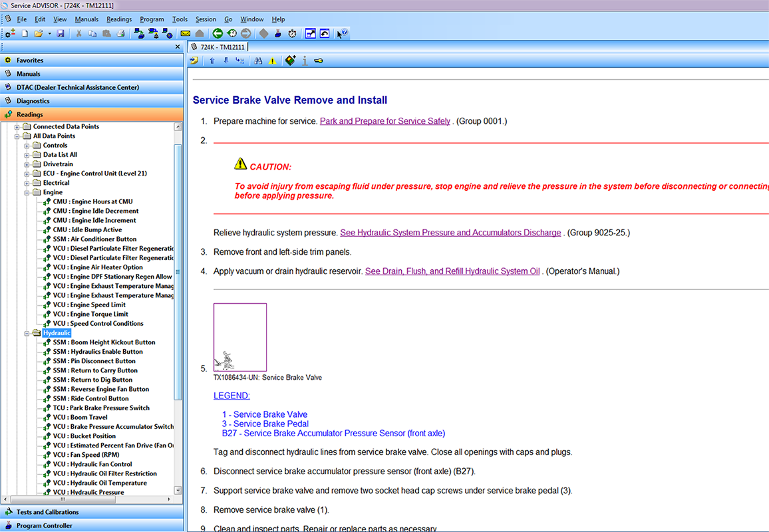The width and height of the screenshot is (769, 532).
Task: Open Drain, Flush, and Refill Hydraulic System Oil link
Action: (452, 271)
